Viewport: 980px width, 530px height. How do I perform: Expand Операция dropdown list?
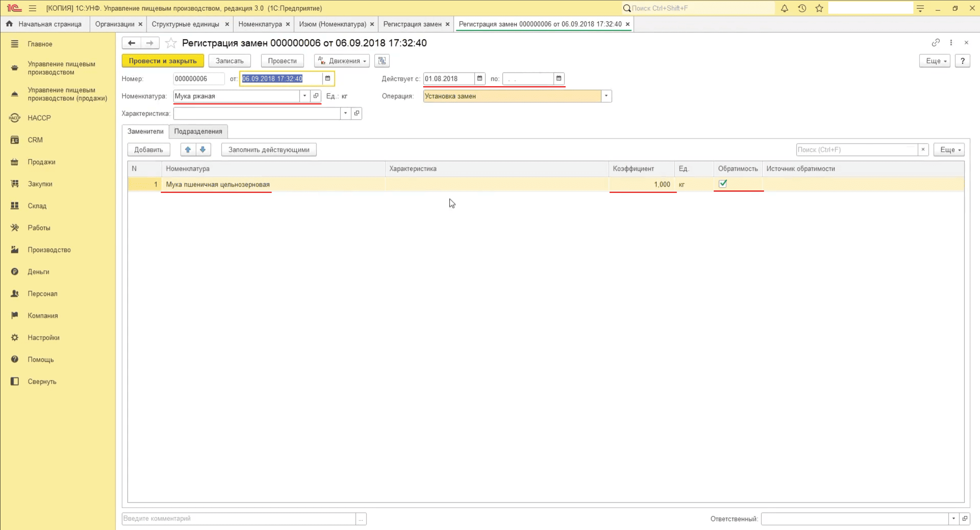tap(606, 96)
